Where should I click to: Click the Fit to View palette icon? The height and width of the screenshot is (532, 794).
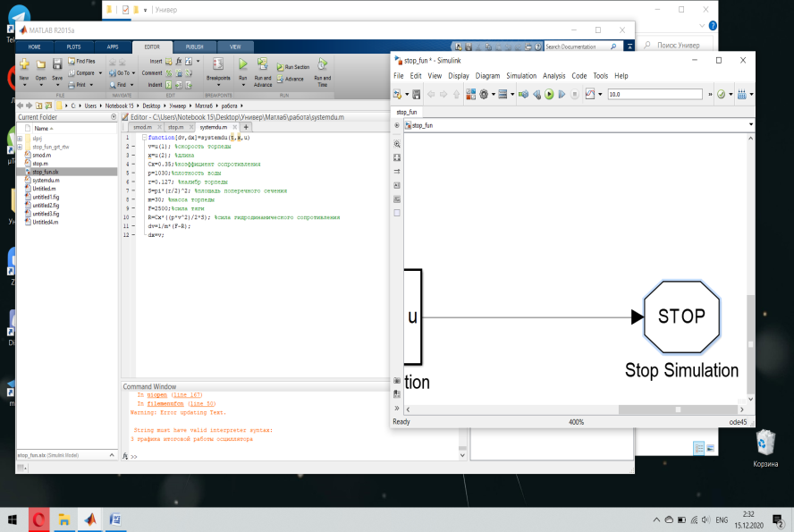397,156
